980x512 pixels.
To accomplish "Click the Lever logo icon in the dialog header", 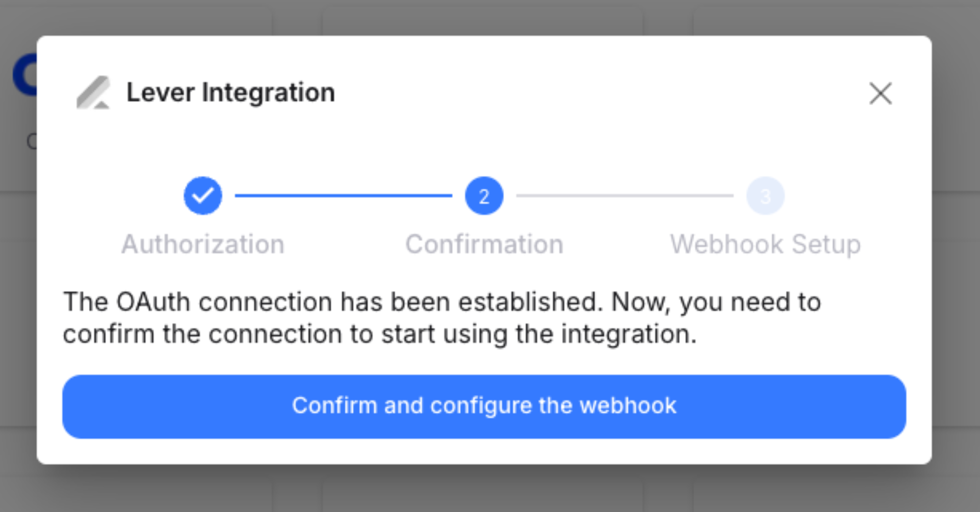I will (93, 92).
